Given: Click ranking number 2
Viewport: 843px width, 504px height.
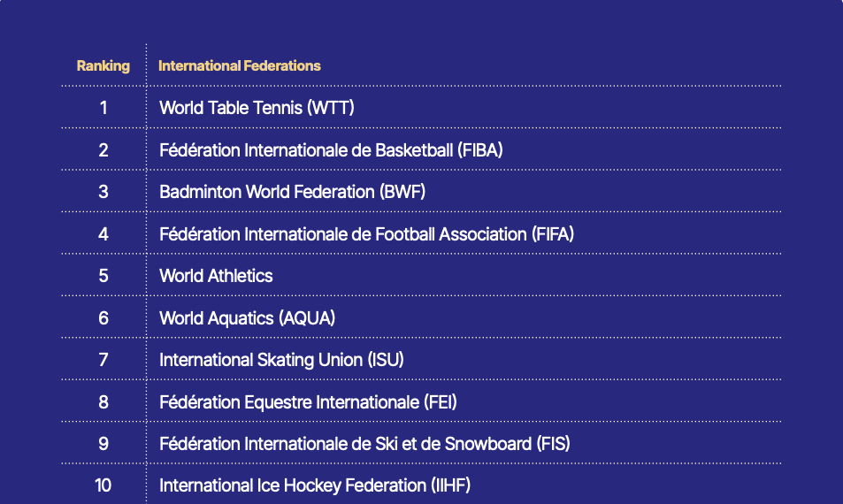Looking at the screenshot, I should click(103, 150).
